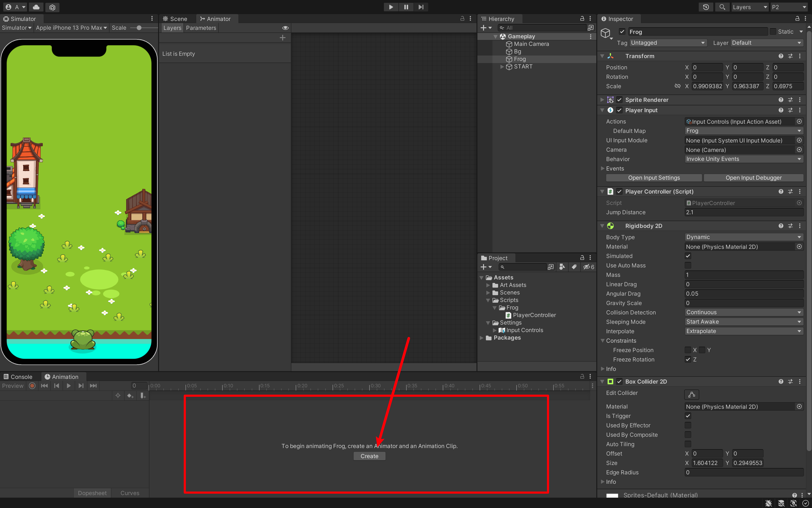The height and width of the screenshot is (508, 812).
Task: Click the Step frame button in top toolbar
Action: (x=421, y=7)
